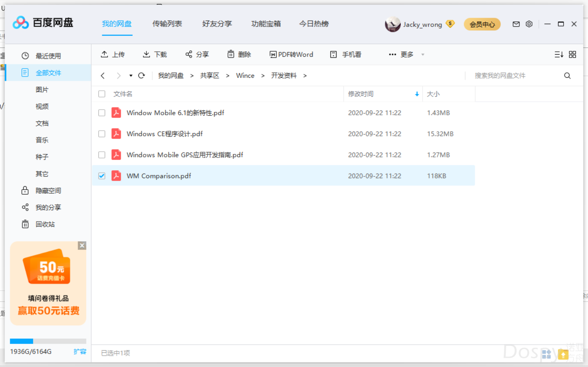Open the 传输列表 tab
The width and height of the screenshot is (588, 367).
[x=167, y=24]
